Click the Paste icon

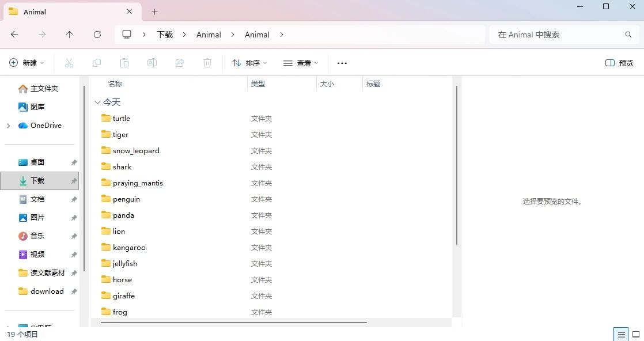tap(124, 63)
